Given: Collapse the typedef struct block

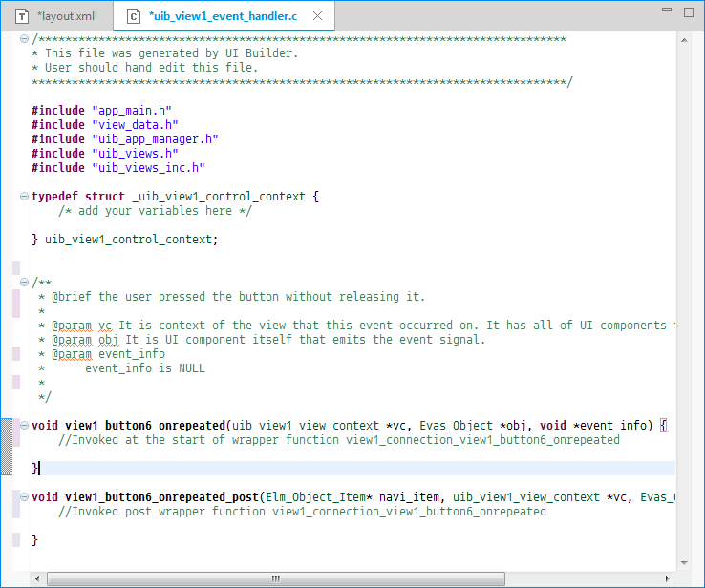Looking at the screenshot, I should 24,197.
